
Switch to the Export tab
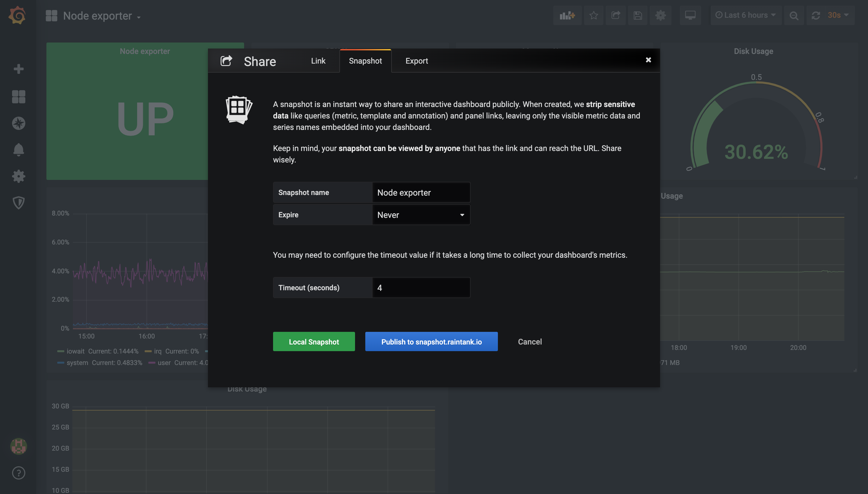[x=417, y=61]
